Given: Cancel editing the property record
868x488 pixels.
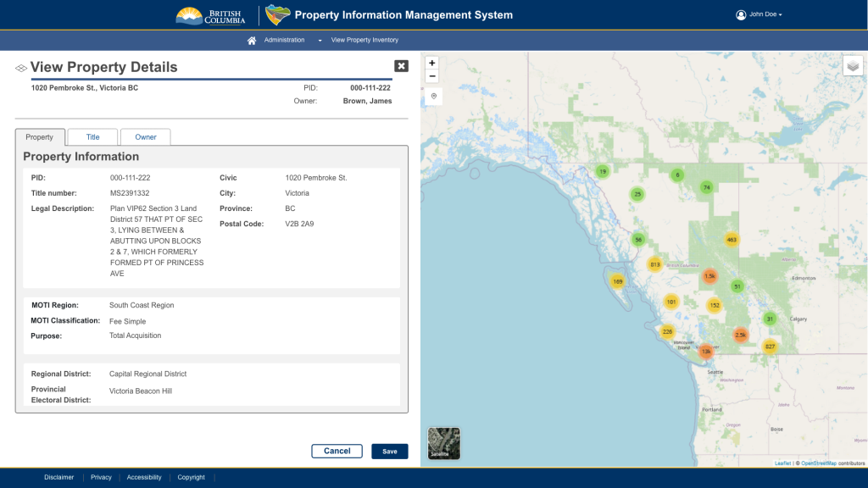Looking at the screenshot, I should pos(337,451).
